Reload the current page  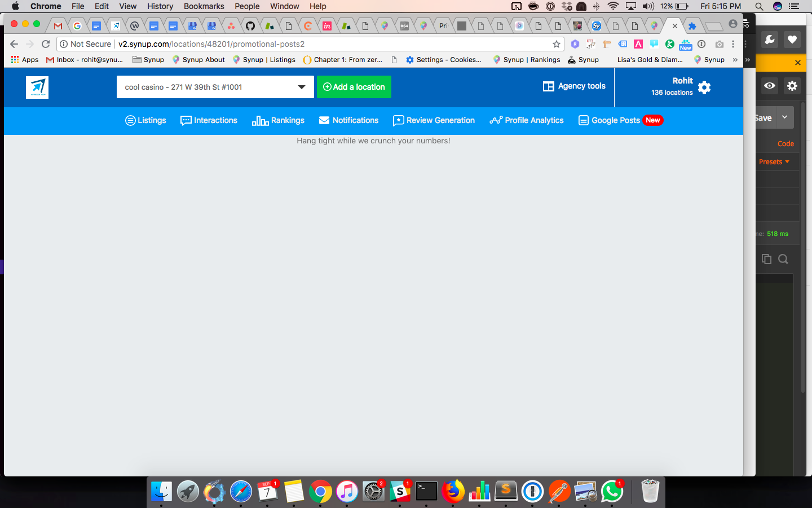tap(46, 44)
